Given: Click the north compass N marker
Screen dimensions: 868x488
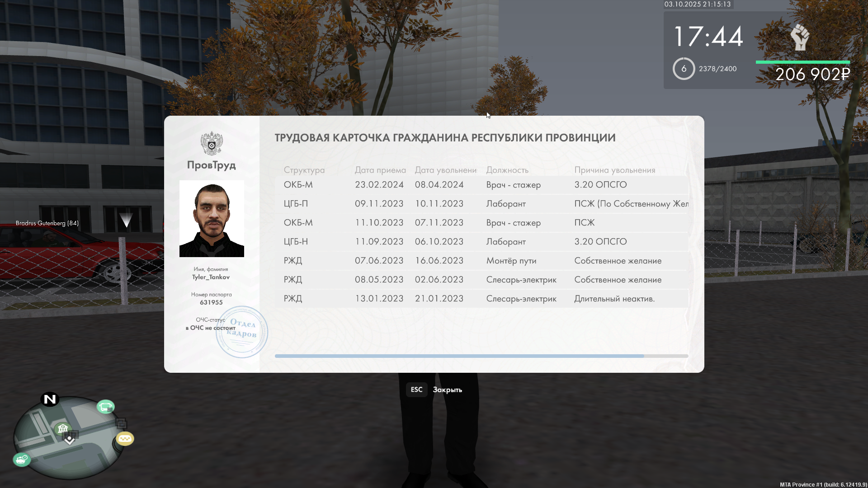Looking at the screenshot, I should pos(50,399).
